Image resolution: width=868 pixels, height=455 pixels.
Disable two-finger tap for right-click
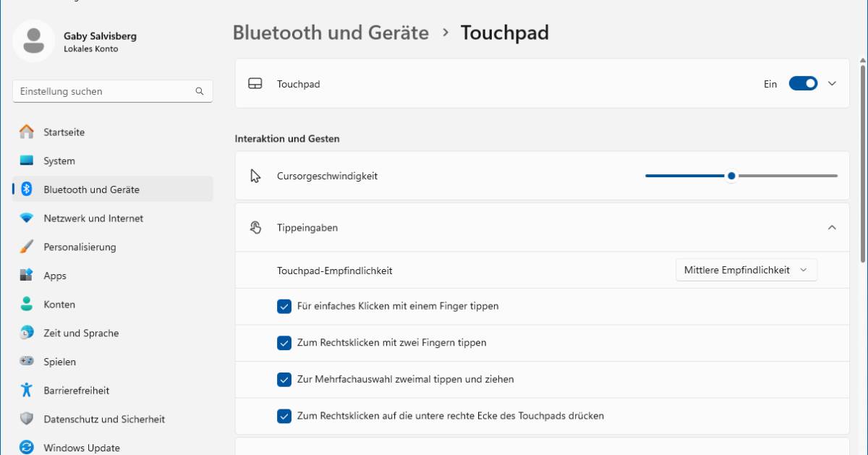pos(284,343)
